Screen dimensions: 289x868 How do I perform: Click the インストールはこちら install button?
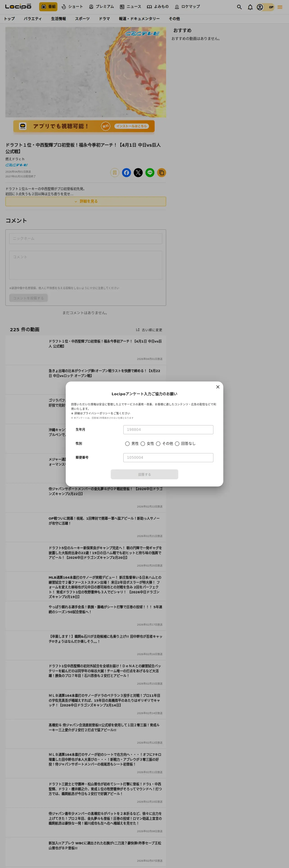click(131, 126)
